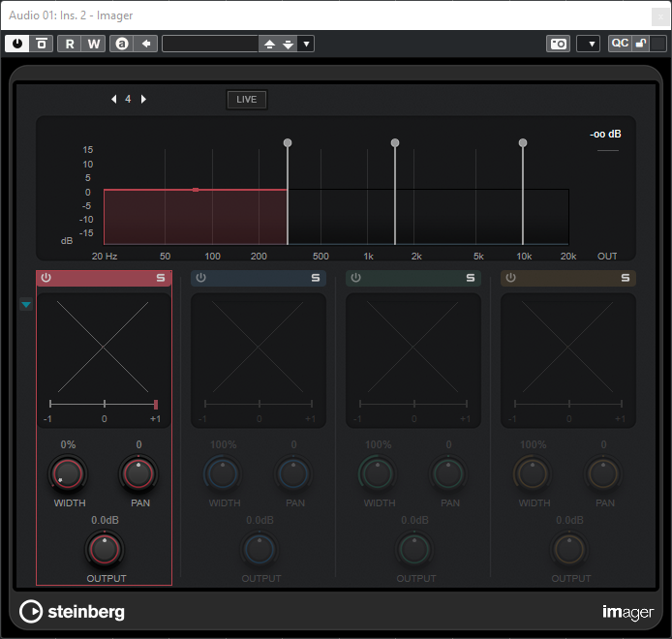Click the second crossover handle near 1.5k
The image size is (672, 639).
[x=395, y=142]
